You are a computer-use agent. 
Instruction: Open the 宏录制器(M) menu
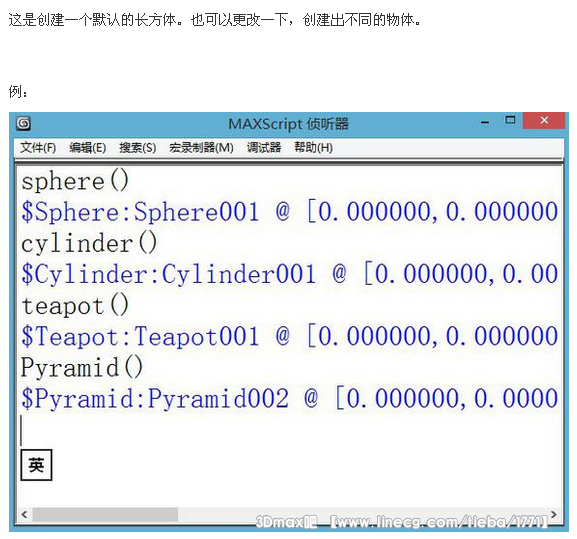201,148
